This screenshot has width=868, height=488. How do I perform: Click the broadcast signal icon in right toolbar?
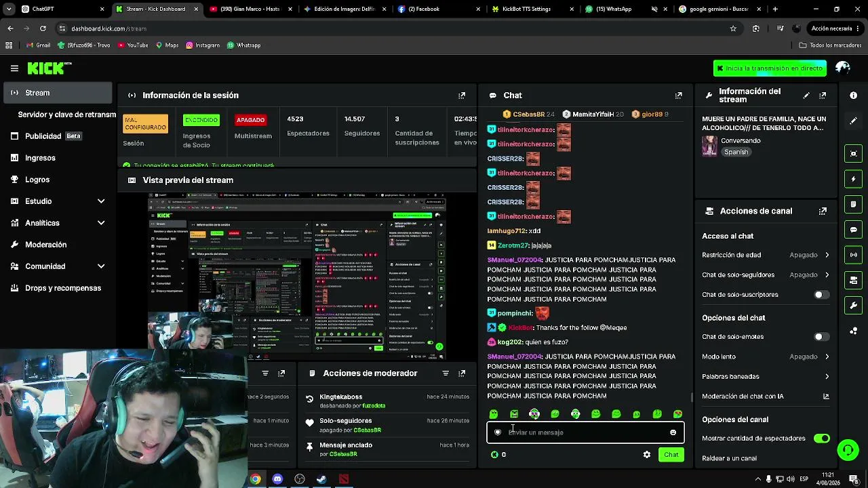pos(854,255)
